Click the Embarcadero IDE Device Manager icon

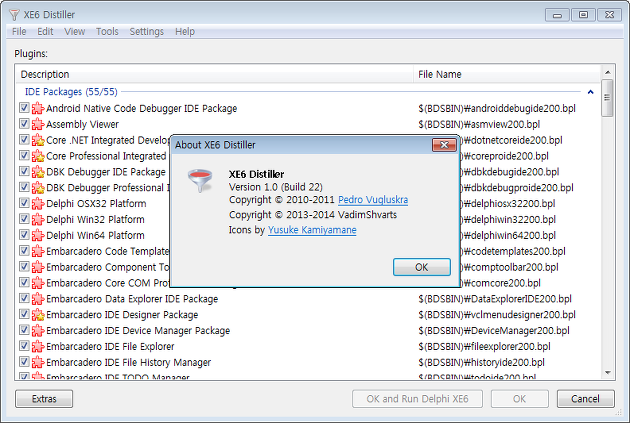[38, 330]
